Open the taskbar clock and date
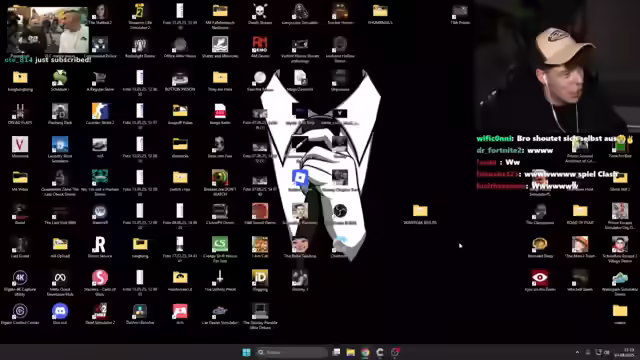This screenshot has height=360, width=640. coord(629,353)
